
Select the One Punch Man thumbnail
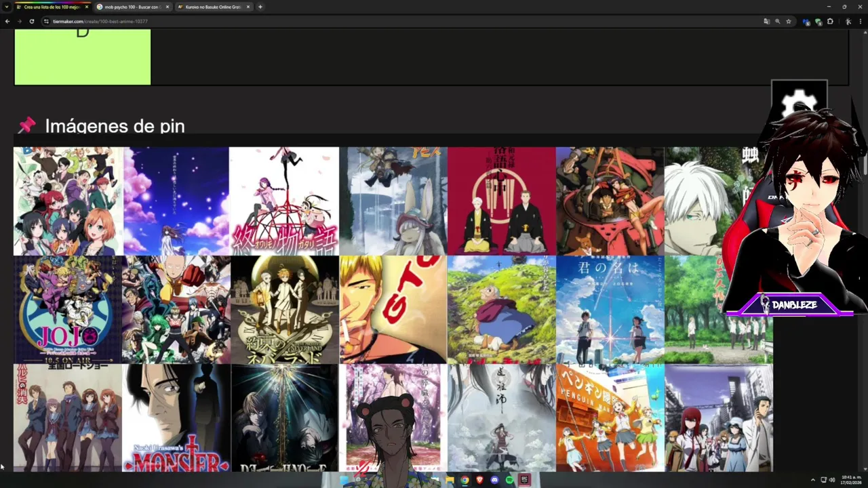(176, 310)
